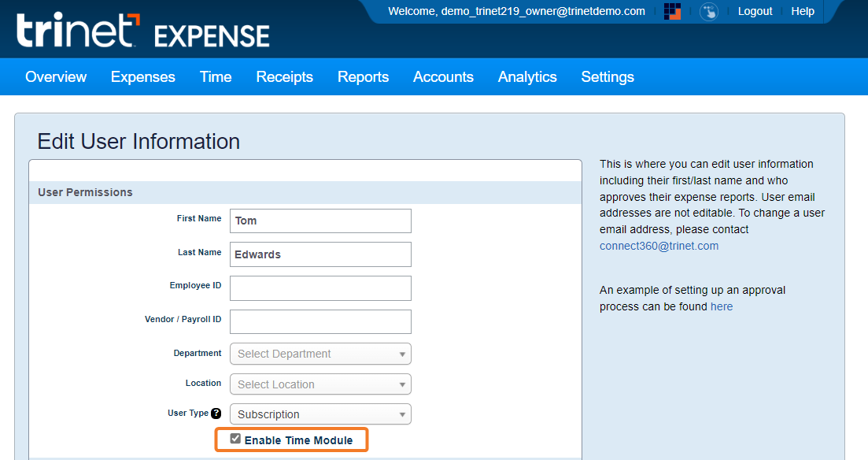The height and width of the screenshot is (460, 868).
Task: Expand the Select Location dropdown
Action: point(320,384)
